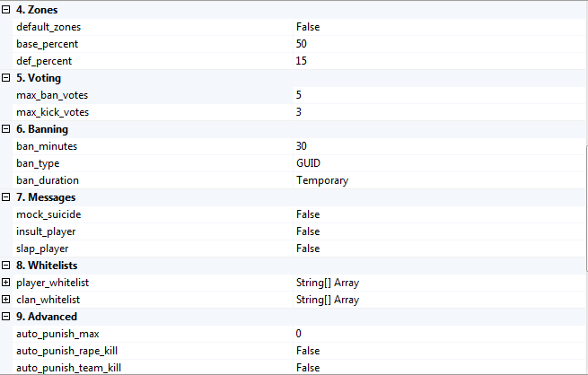
Task: Toggle the slap_player value field
Action: [308, 249]
